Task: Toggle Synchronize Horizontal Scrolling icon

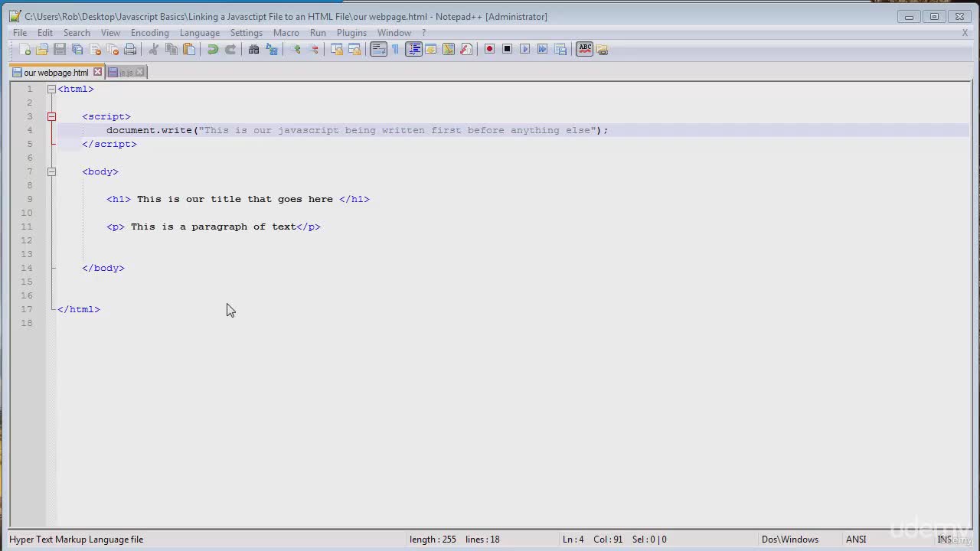Action: coord(354,49)
